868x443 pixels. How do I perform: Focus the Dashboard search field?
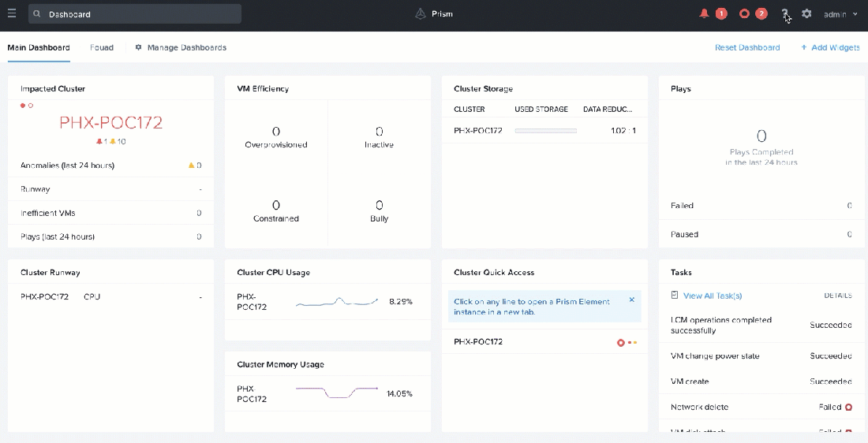point(134,14)
